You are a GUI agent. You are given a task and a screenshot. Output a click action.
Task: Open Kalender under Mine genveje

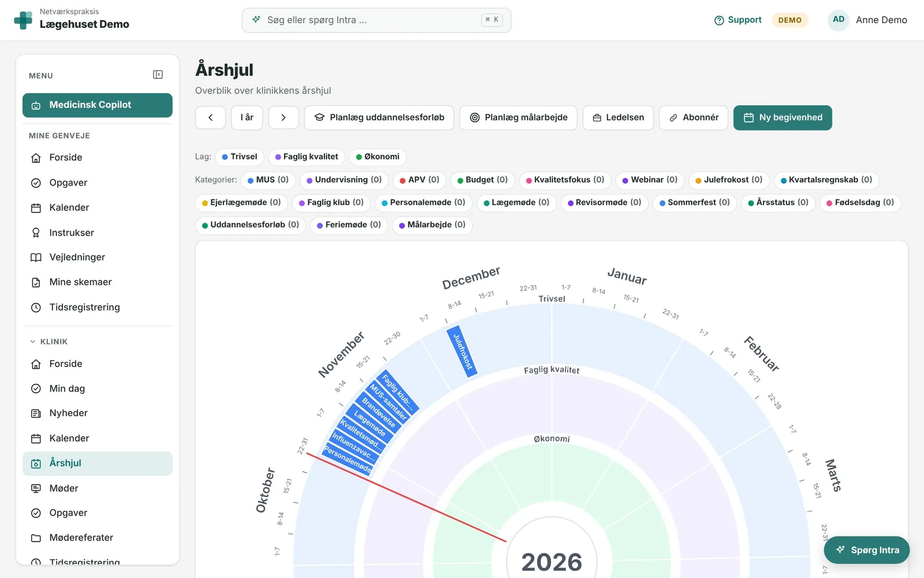click(x=98, y=208)
